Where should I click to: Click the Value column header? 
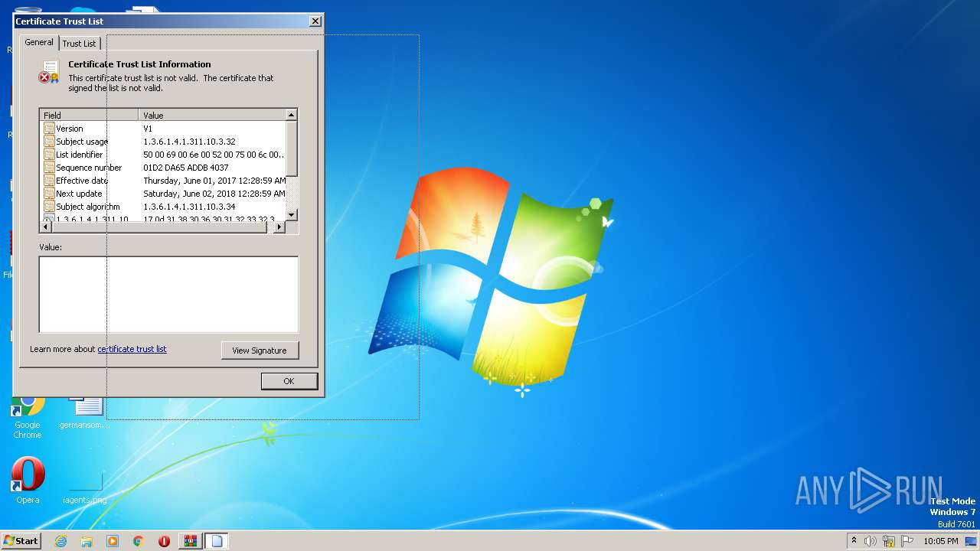point(212,116)
